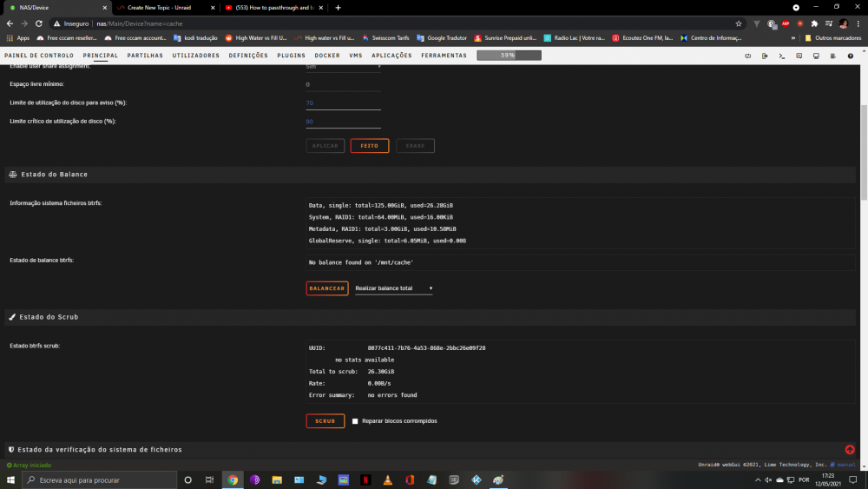Open the terminal icon in Unraid header
The height and width of the screenshot is (489, 868).
tap(782, 56)
